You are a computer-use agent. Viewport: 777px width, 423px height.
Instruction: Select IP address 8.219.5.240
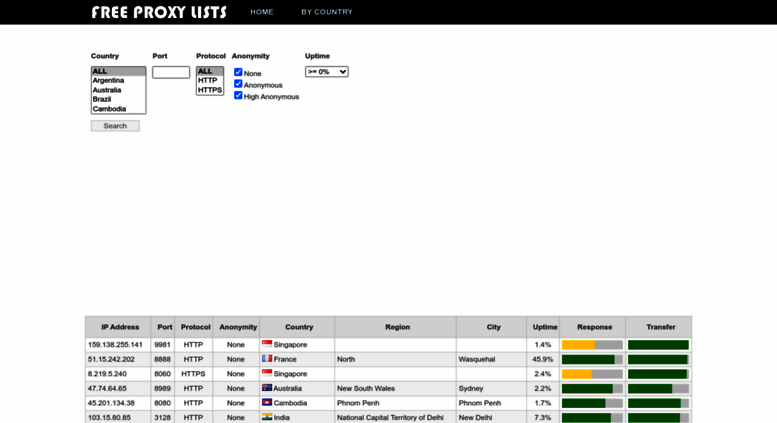click(107, 374)
